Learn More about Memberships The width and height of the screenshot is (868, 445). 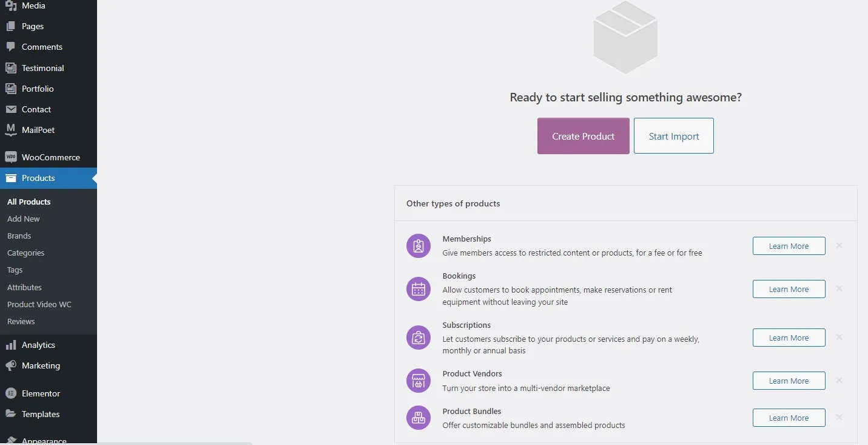789,246
